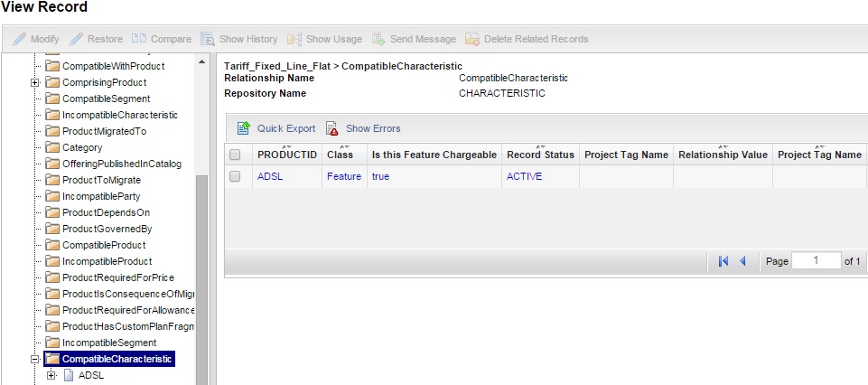Collapse the CompatibleCharacteristic tree node
868x385 pixels.
35,359
